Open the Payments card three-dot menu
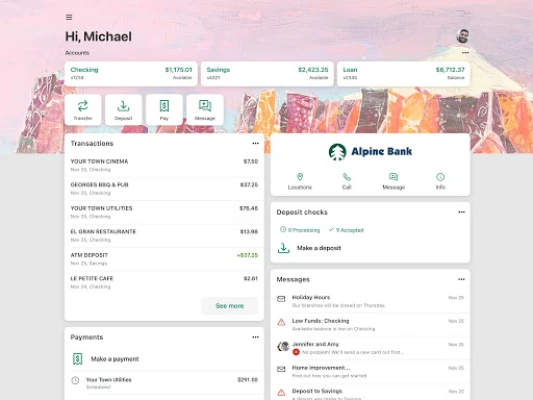 click(255, 337)
